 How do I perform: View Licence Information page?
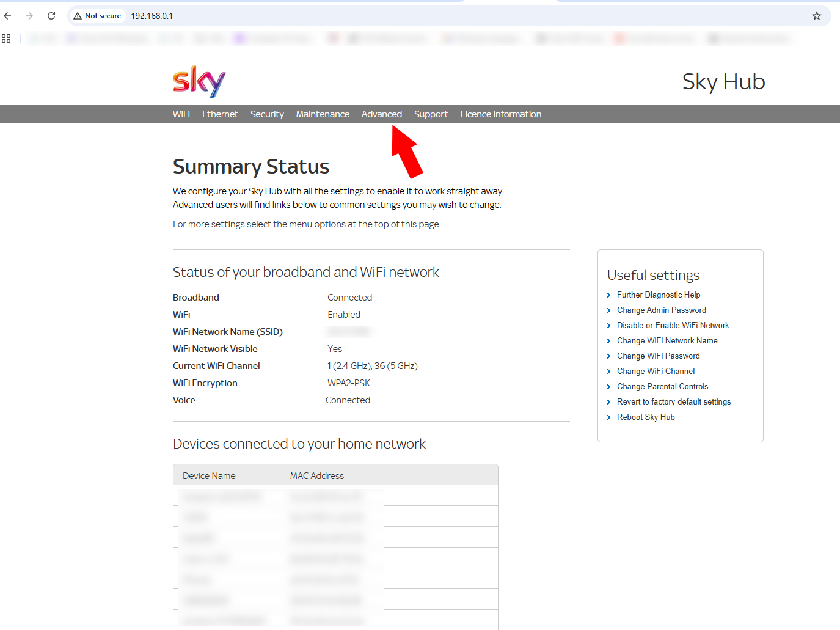500,114
